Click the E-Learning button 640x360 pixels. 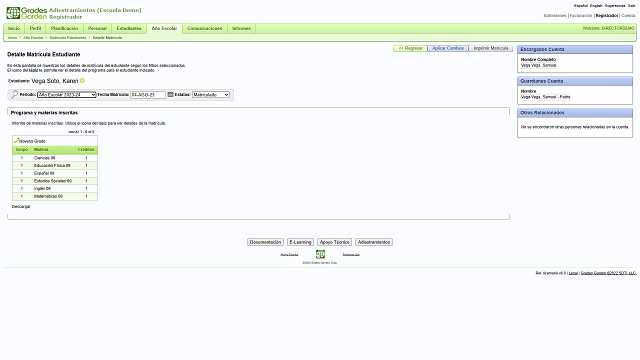[300, 242]
